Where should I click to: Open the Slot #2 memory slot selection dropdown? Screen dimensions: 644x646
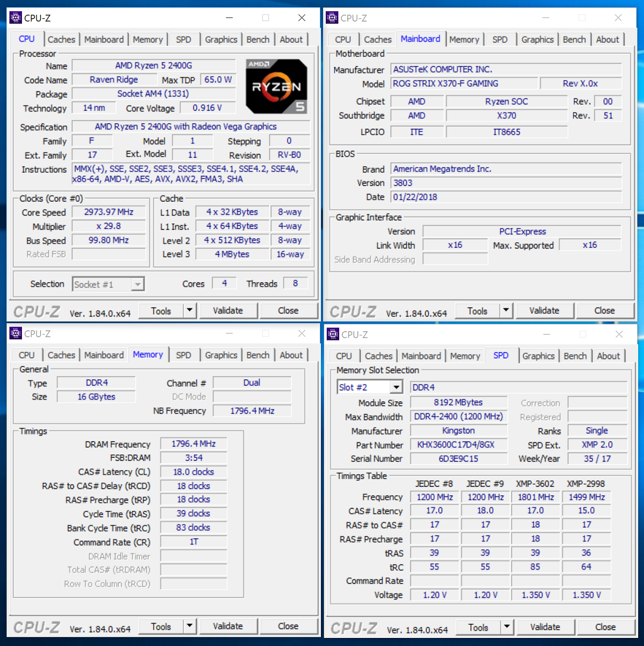tap(396, 386)
